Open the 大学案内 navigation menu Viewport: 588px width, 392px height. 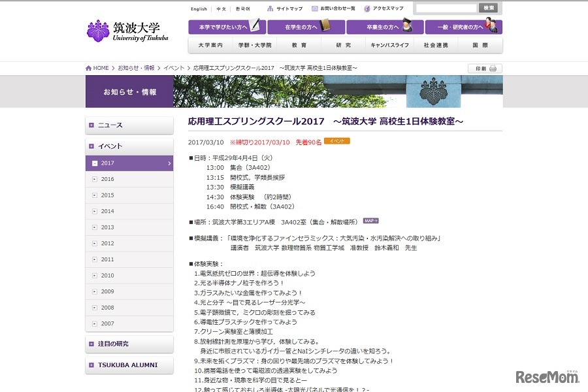tap(211, 45)
